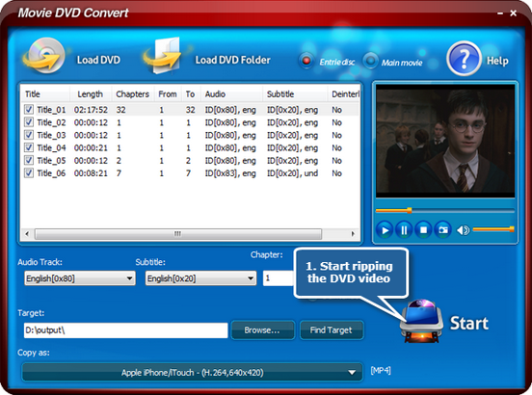Play the preview video
The width and height of the screenshot is (532, 395).
coord(385,230)
